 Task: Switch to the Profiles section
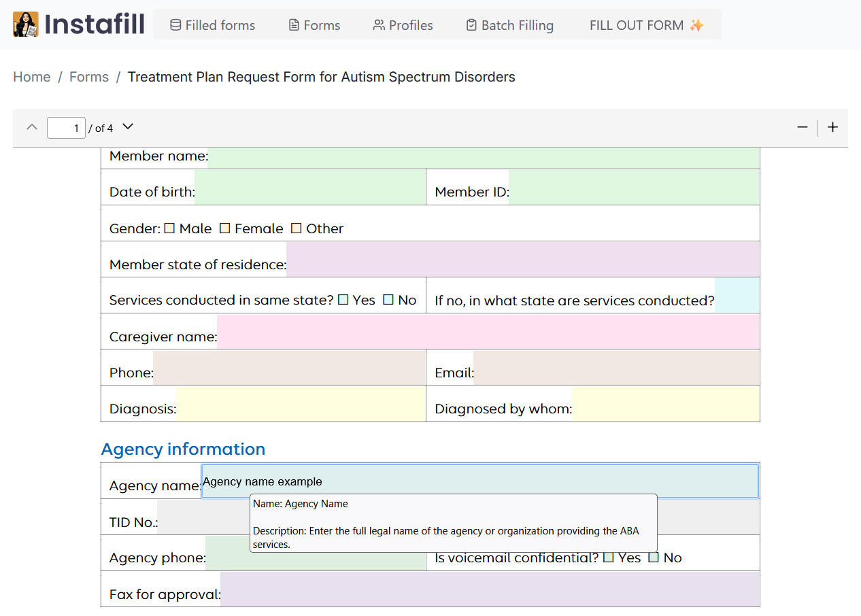coord(403,24)
